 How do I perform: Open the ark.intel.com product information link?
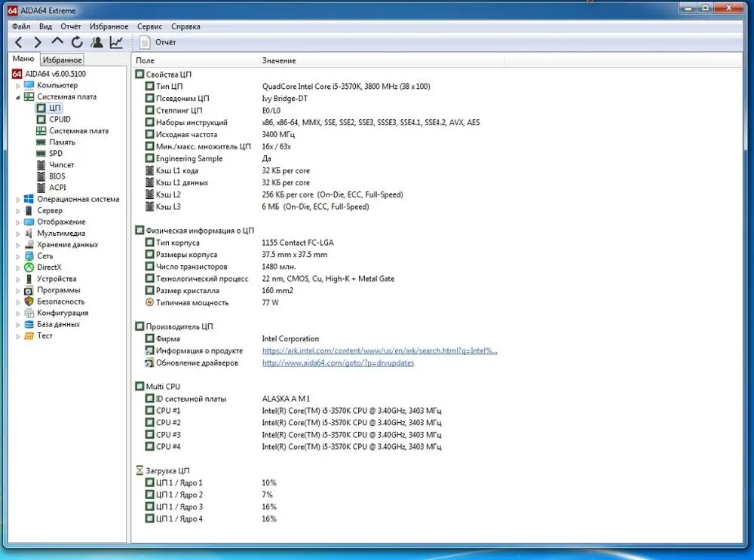pyautogui.click(x=380, y=350)
